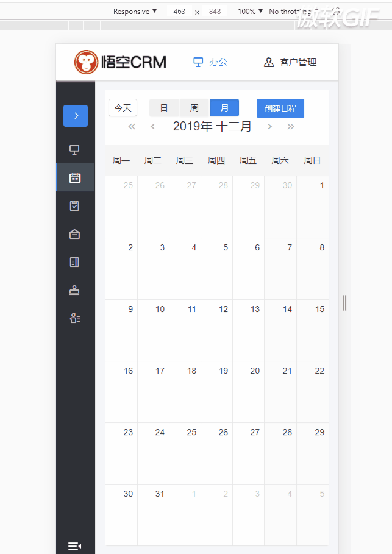Select December 1 cell in calendar
392x554 pixels.
(x=313, y=207)
